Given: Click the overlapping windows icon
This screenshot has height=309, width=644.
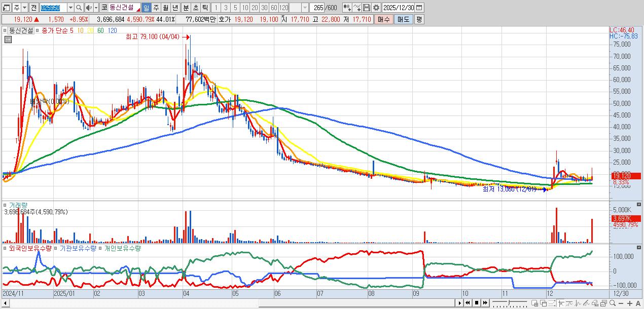Looking at the screenshot, I should pos(543,303).
